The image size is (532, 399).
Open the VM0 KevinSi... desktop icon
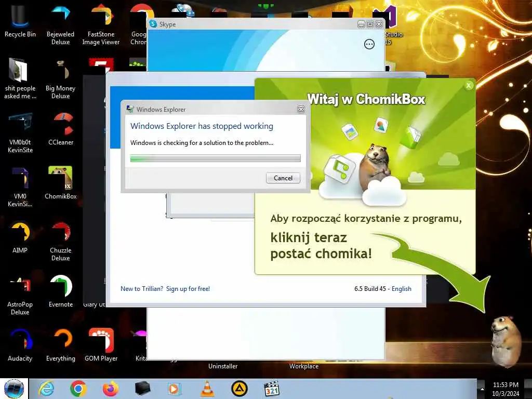[x=20, y=187]
